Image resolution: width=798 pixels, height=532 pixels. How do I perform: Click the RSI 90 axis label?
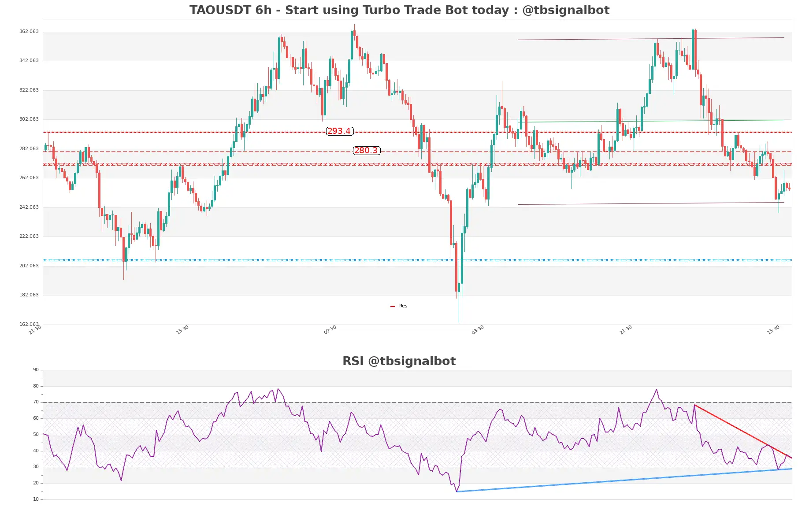pos(36,370)
